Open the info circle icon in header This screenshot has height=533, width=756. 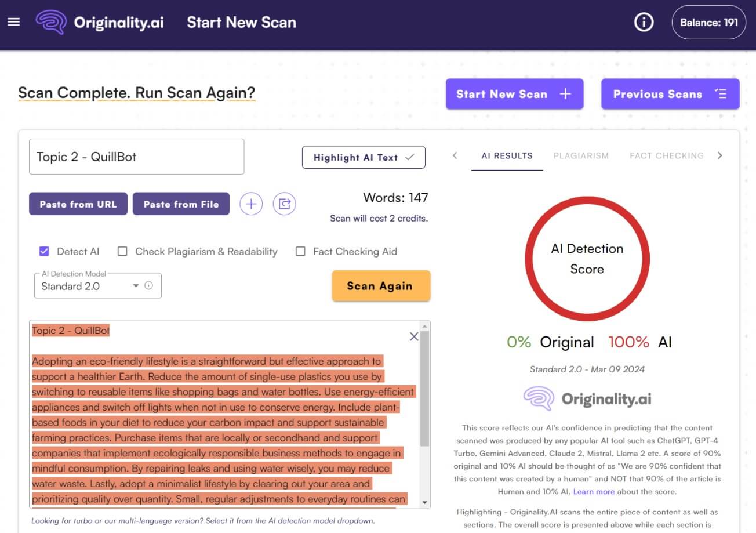[644, 23]
